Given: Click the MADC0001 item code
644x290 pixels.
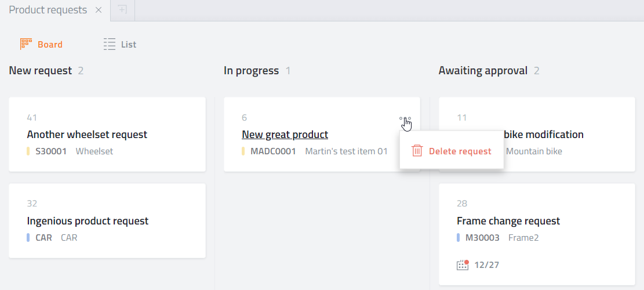Looking at the screenshot, I should pyautogui.click(x=273, y=151).
